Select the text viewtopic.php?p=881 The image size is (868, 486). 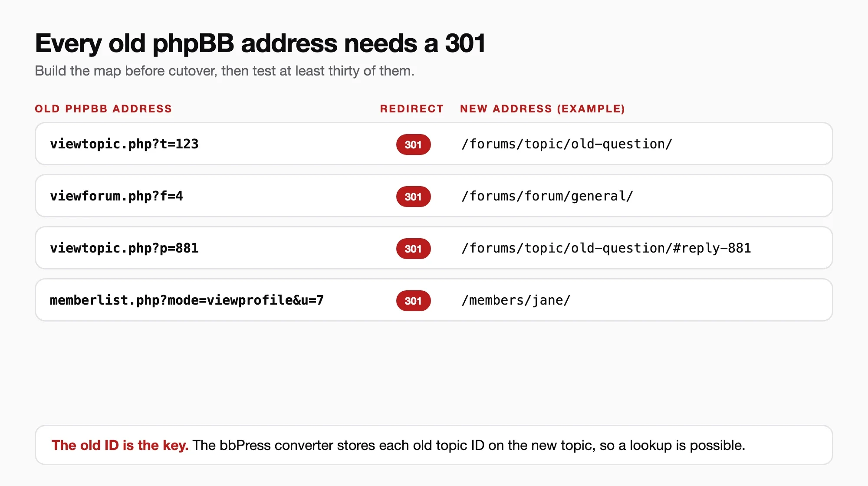pyautogui.click(x=124, y=248)
